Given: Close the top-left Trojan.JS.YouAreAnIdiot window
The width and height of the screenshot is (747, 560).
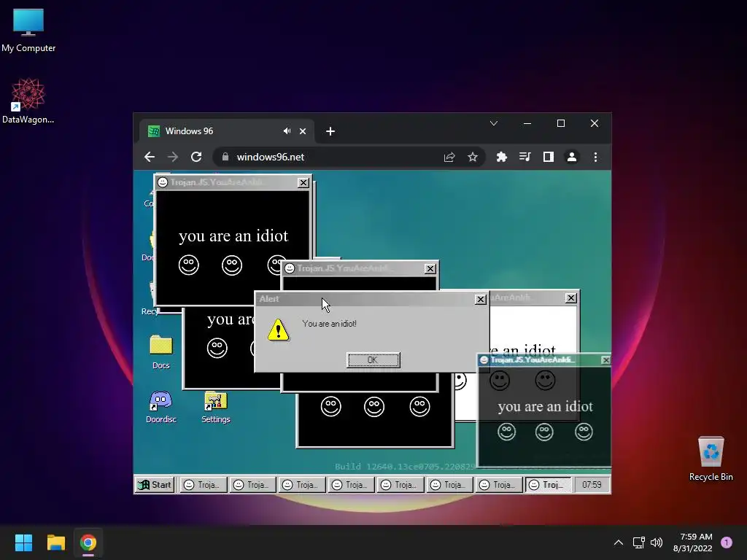Looking at the screenshot, I should point(303,182).
